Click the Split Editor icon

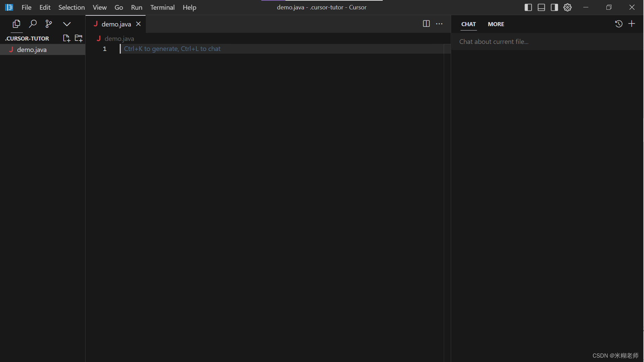(x=426, y=24)
